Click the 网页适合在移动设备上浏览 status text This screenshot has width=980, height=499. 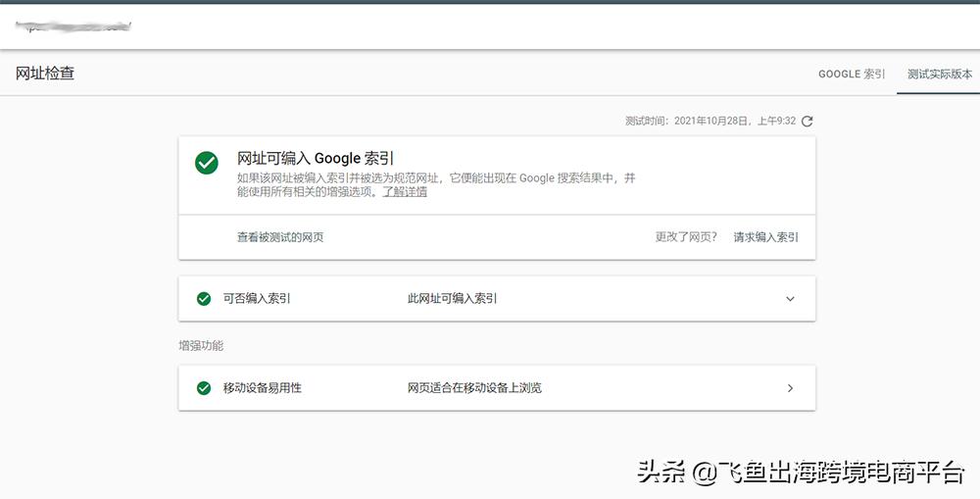point(474,388)
